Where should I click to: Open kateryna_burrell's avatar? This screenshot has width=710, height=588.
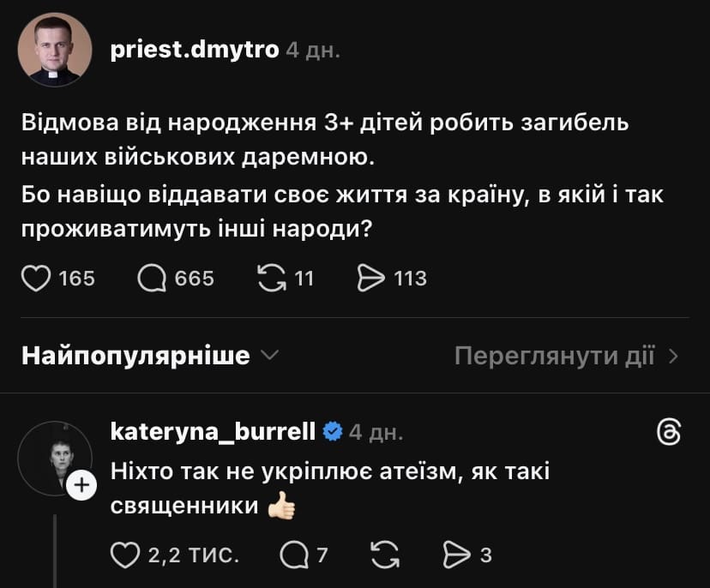tap(55, 458)
